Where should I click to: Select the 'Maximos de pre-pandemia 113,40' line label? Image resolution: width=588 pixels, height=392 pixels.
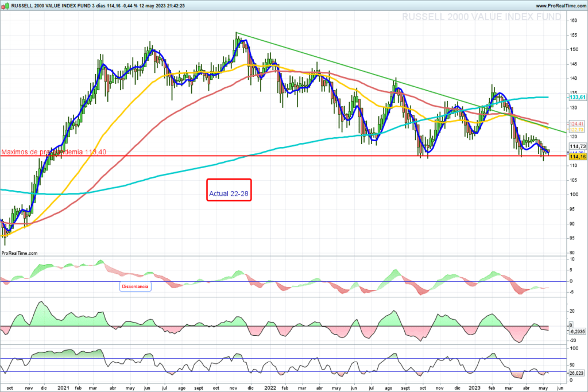(53, 152)
